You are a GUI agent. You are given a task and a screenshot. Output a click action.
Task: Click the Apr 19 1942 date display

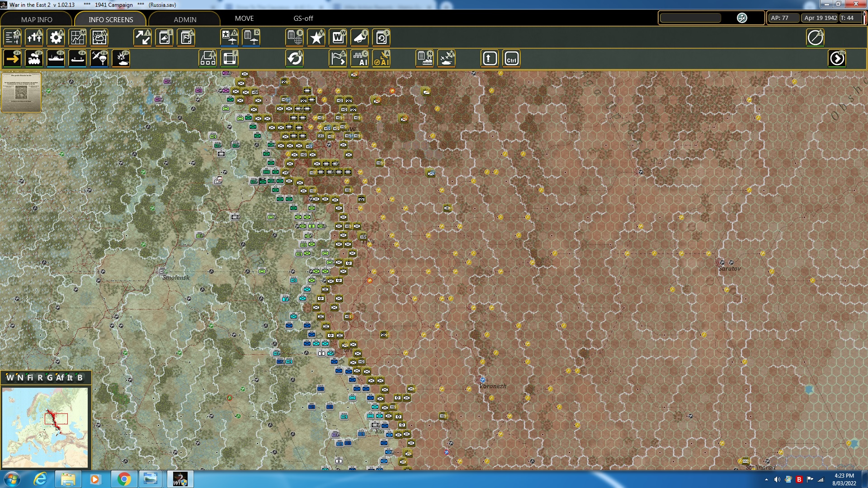click(820, 18)
